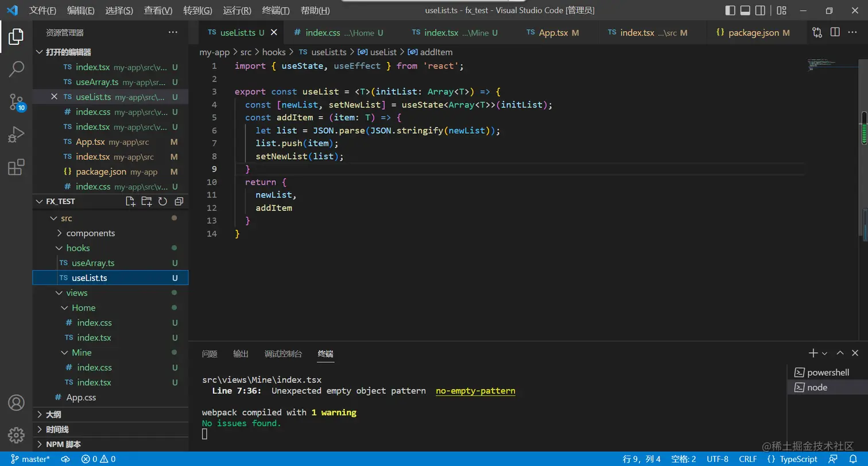Open Source Control view with badge 10

[16, 102]
